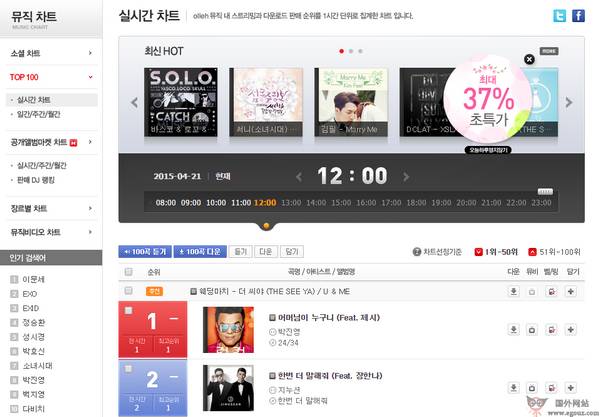
Task: Share chart on Twitter icon
Action: [x=559, y=16]
